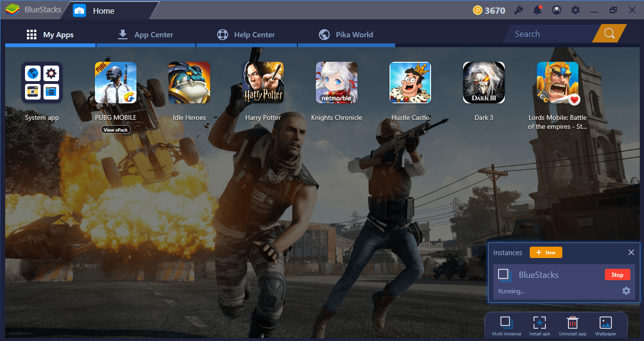
Task: Close the Instances panel
Action: [x=631, y=252]
